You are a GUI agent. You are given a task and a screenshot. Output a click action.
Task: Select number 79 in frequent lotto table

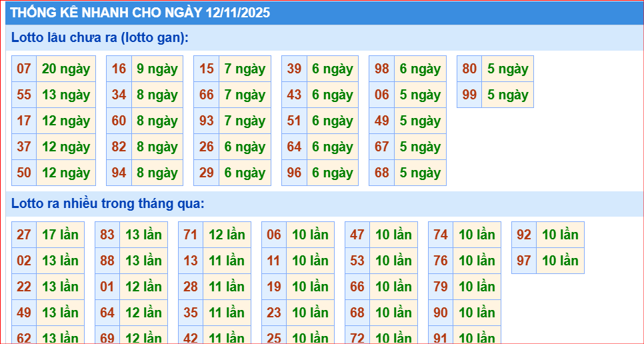tap(441, 287)
